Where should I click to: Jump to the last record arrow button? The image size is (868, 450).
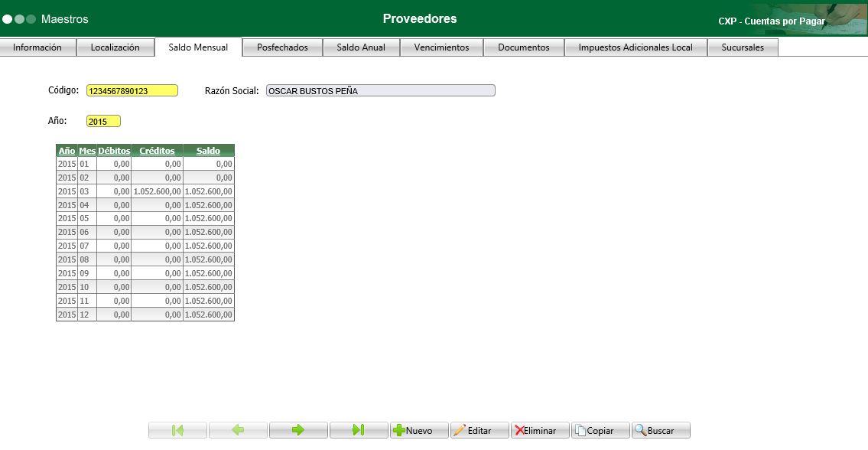click(x=359, y=430)
